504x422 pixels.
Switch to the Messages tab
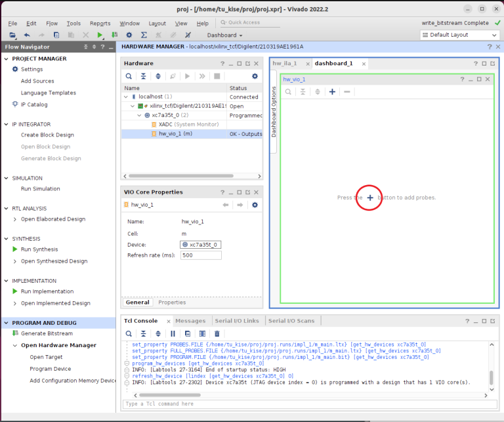[190, 320]
